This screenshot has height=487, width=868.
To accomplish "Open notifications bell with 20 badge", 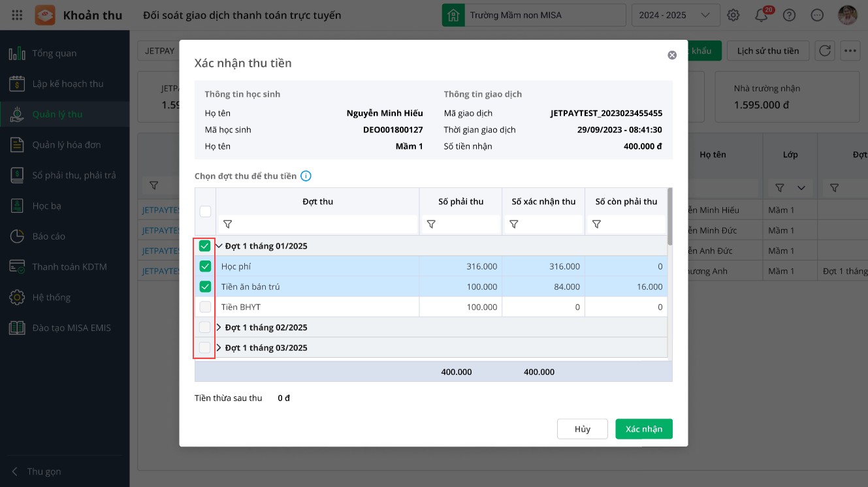I will coord(762,15).
